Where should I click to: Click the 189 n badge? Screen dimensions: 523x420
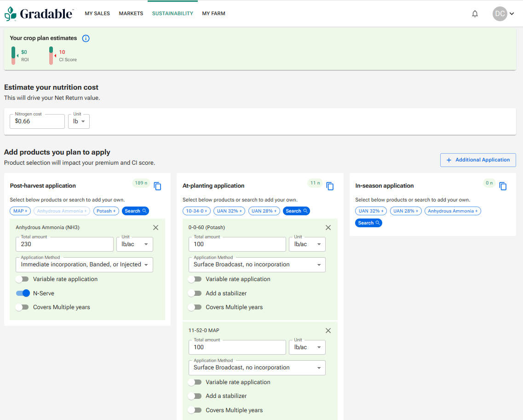[x=141, y=183]
